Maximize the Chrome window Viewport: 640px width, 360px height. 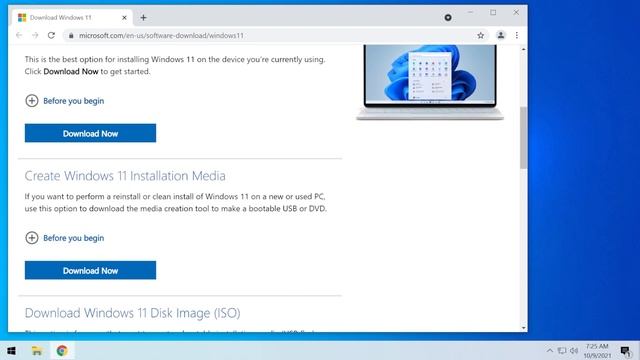[x=493, y=13]
